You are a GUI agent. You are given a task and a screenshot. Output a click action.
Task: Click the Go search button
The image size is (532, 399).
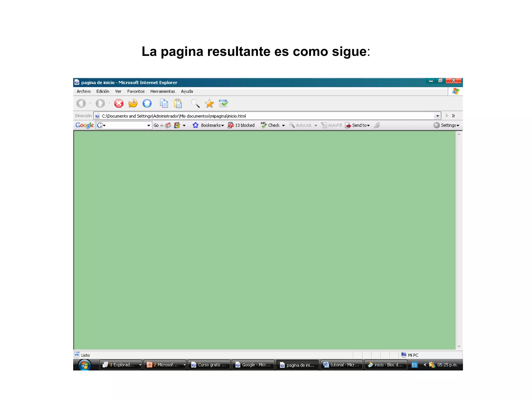(156, 125)
